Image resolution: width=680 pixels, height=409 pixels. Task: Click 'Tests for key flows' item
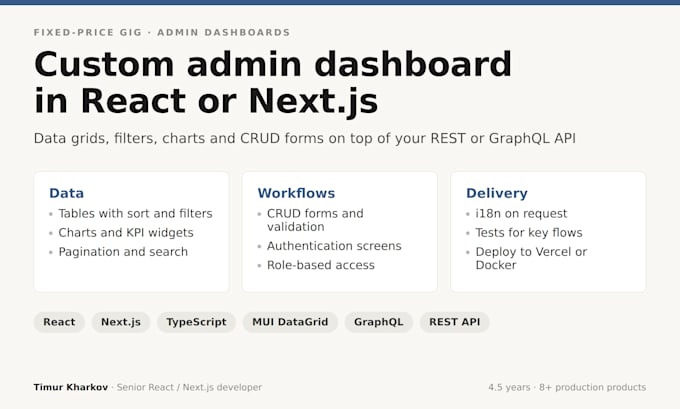click(529, 232)
